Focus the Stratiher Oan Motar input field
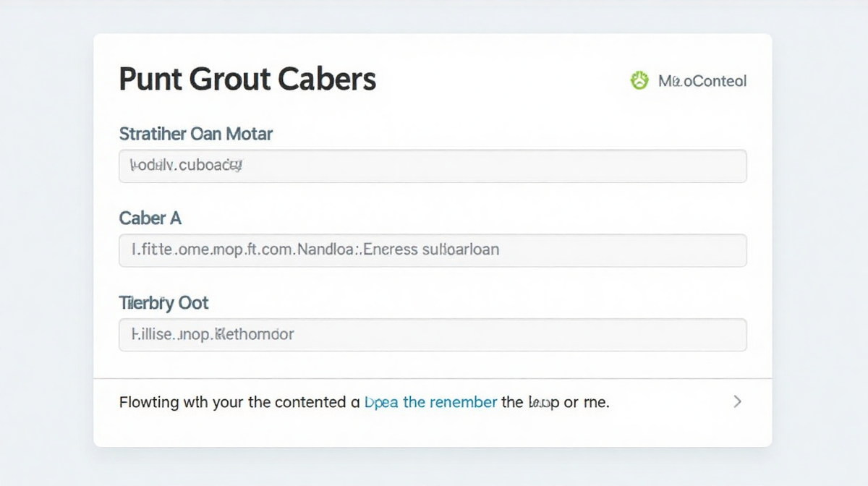This screenshot has height=486, width=868. click(433, 166)
